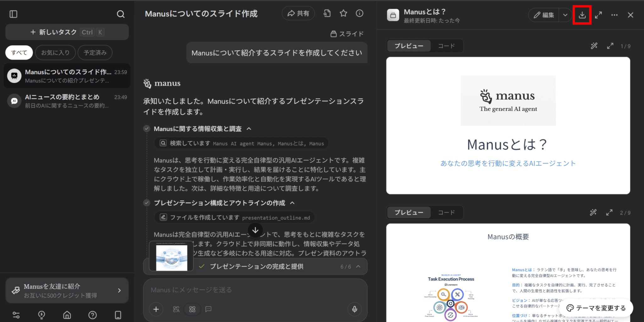Select the すべて filter tab
The width and height of the screenshot is (644, 322).
[x=19, y=53]
